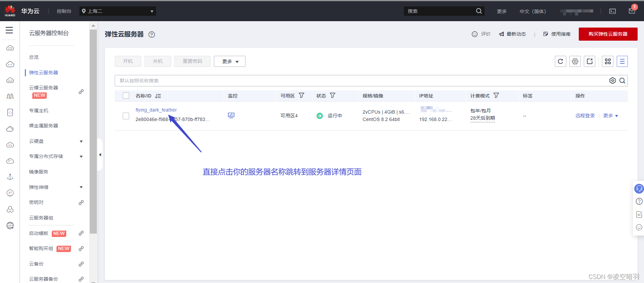The width and height of the screenshot is (644, 283).
Task: Go to 总览 in sidebar
Action: coord(34,57)
